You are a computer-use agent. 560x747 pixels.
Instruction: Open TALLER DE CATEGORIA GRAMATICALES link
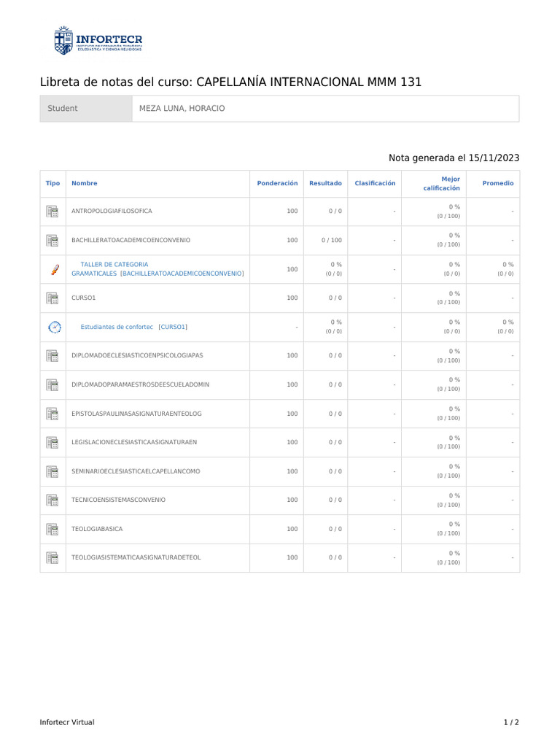pos(114,265)
